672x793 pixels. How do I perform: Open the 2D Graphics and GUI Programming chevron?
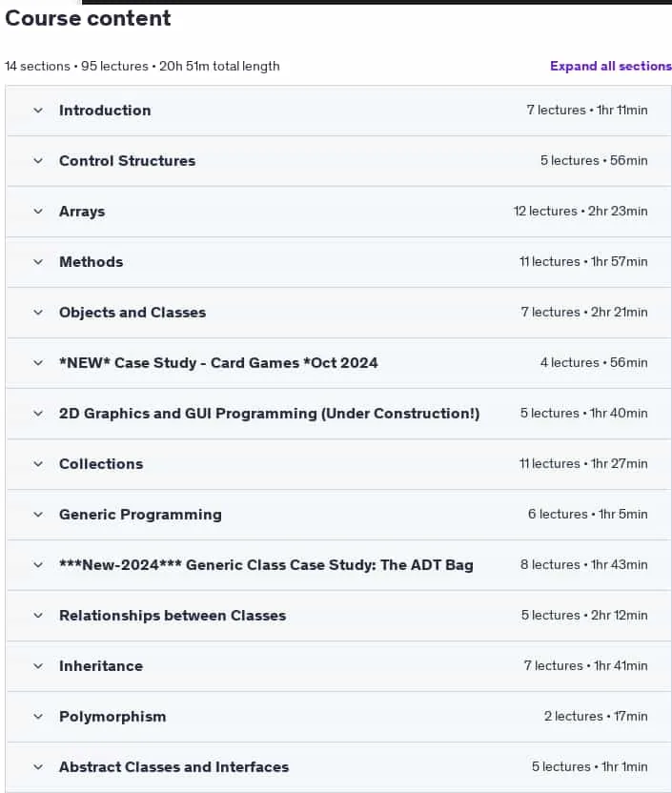[38, 414]
